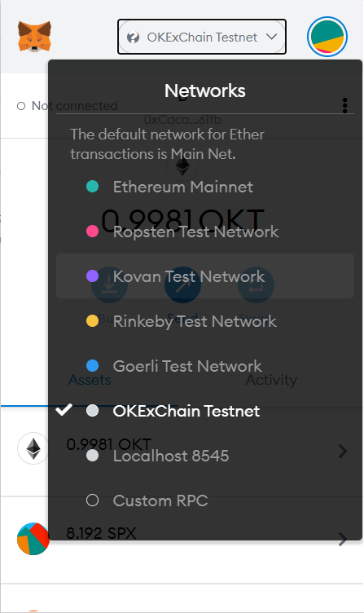Click the yellow Rinkeby network color dot

[x=92, y=321]
